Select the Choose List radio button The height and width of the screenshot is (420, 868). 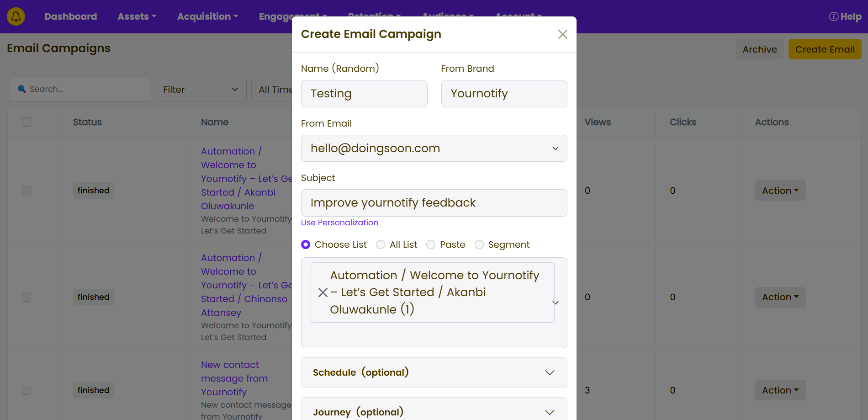pos(306,245)
